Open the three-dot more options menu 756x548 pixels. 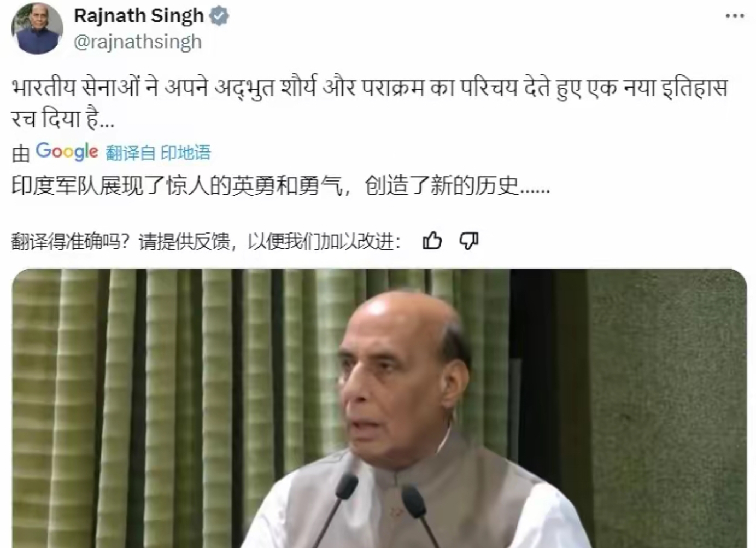pos(735,16)
